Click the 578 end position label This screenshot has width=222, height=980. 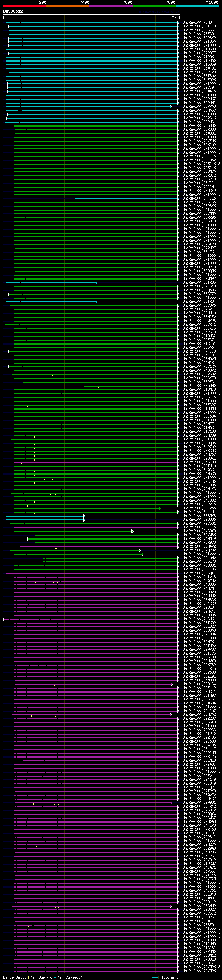[x=175, y=17]
